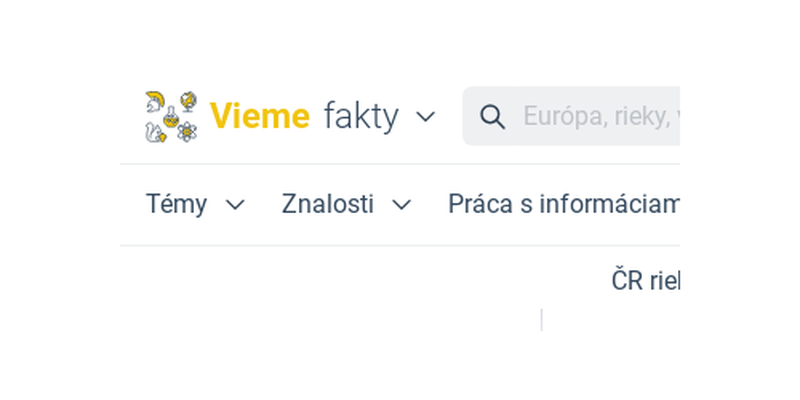The image size is (800, 400).
Task: Open the Práca s informáciami menu item
Action: click(564, 204)
